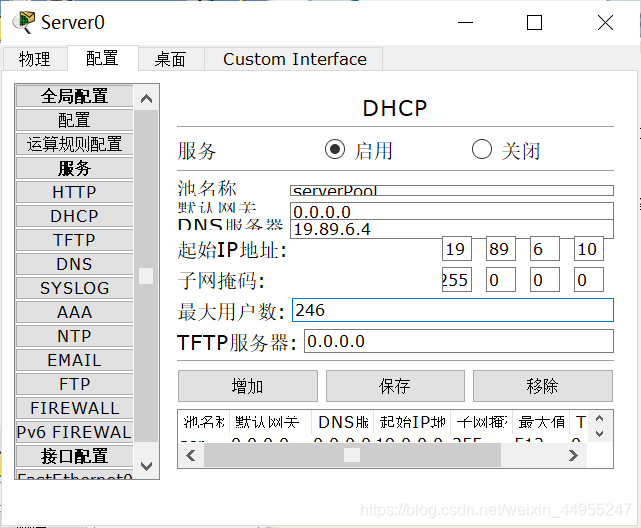The image size is (641, 528).
Task: Click the 移除 button
Action: pos(542,386)
